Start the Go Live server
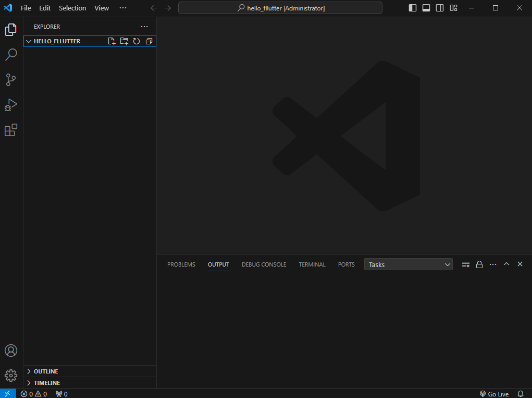532x398 pixels. [494, 394]
